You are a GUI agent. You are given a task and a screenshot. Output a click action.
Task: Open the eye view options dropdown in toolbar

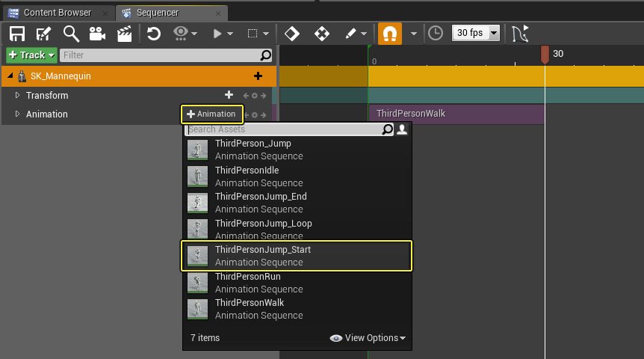(185, 34)
